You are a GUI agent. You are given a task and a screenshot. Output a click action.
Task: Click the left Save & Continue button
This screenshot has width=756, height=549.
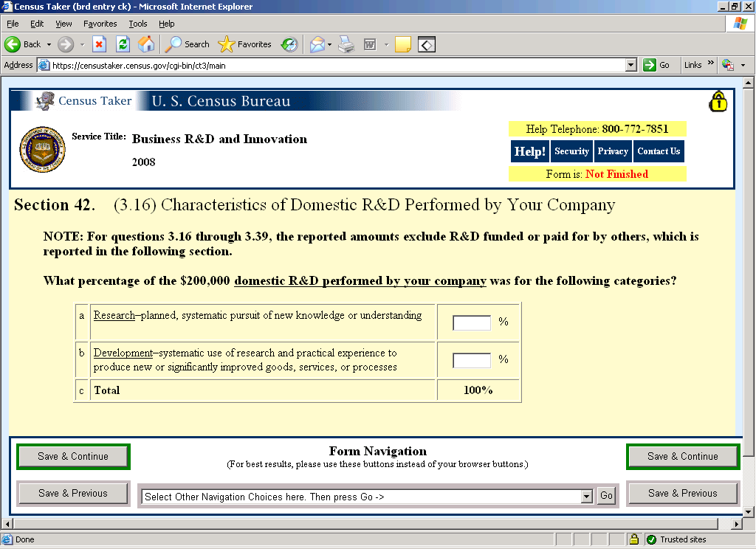point(73,457)
